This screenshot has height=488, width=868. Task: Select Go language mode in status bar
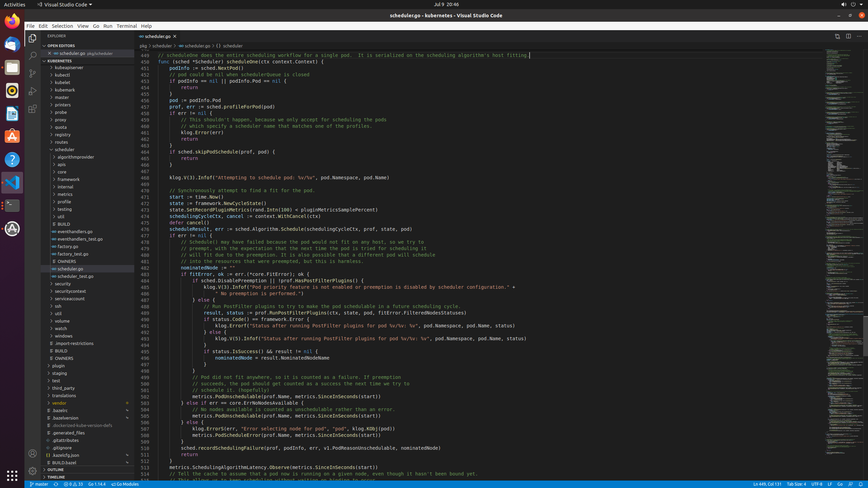click(840, 484)
